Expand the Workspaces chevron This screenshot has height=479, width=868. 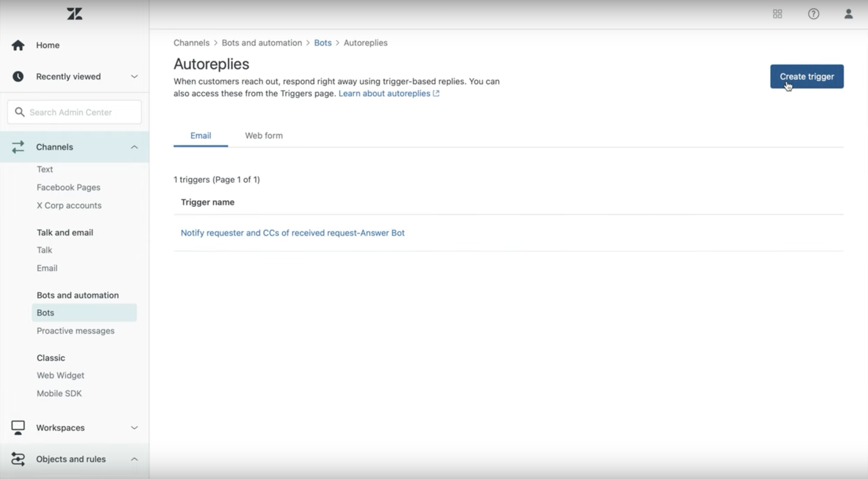pyautogui.click(x=134, y=428)
